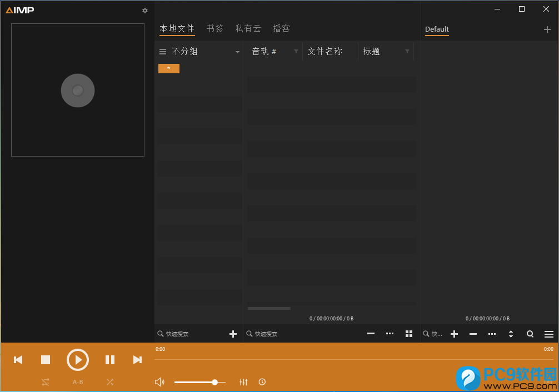Click the sleep timer clock icon
559x392 pixels.
point(262,382)
